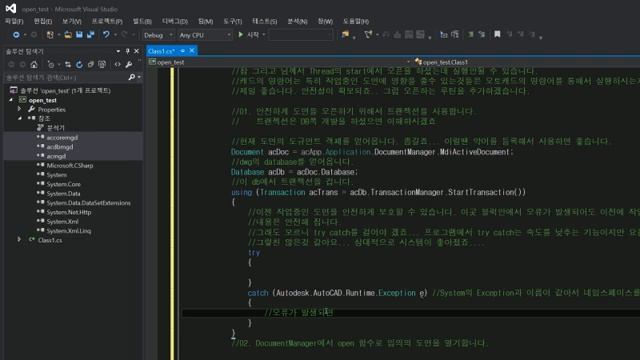Click 'MdiActiveDocument' in the code editor
The height and width of the screenshot is (360, 640).
point(475,152)
